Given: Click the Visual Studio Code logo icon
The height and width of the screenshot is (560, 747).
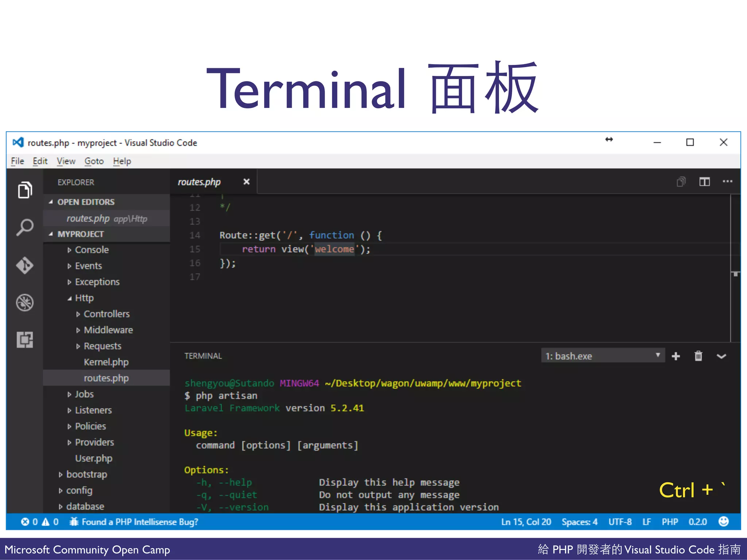Looking at the screenshot, I should coord(18,142).
